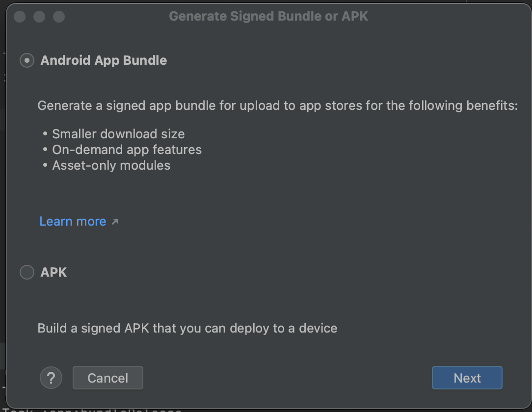Click the Android App Bundle label text
Screen dimensions: 532x412
pos(104,60)
